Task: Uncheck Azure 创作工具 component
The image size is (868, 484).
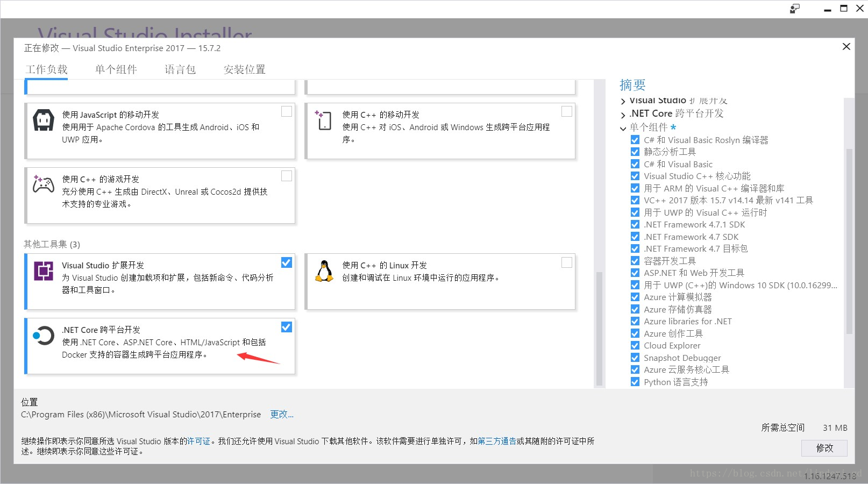Action: [x=635, y=333]
